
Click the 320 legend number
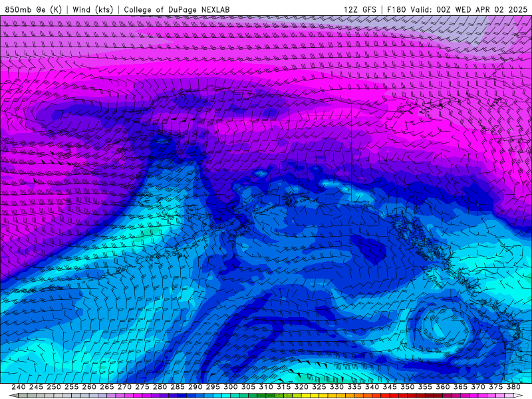pos(301,387)
